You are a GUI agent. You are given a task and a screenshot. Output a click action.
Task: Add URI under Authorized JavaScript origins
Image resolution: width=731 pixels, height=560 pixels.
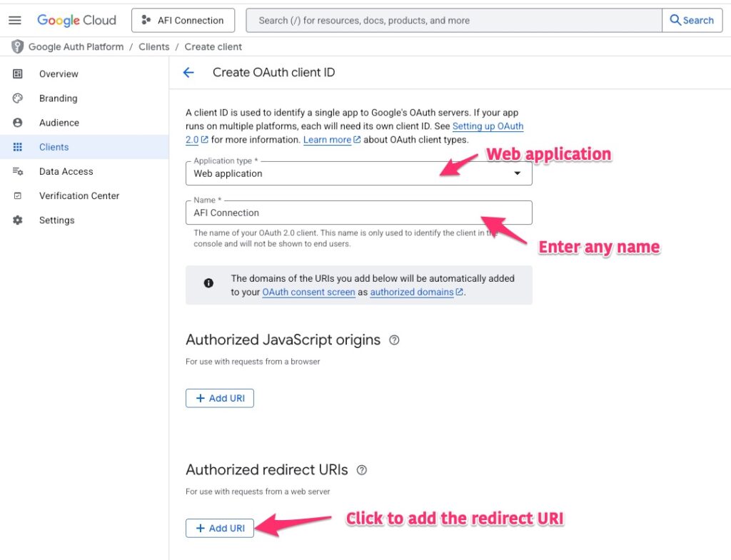click(220, 398)
